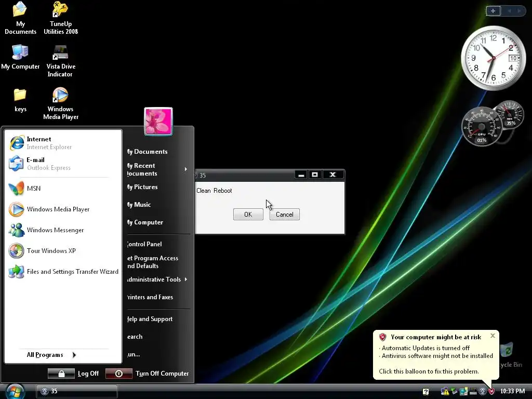
Task: Close the 35 dialog window
Action: point(333,175)
